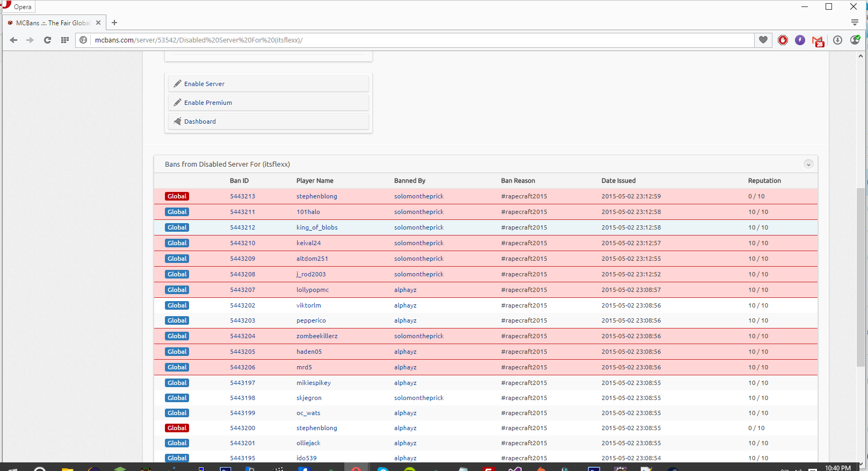Viewport: 868px width, 471px height.
Task: Open ban ID 5443204
Action: [242, 336]
